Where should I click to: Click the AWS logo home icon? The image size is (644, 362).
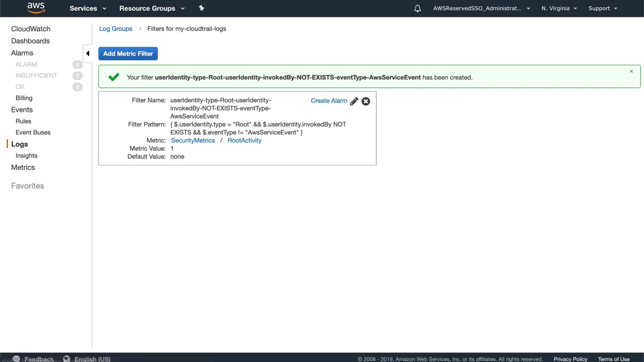pos(36,8)
